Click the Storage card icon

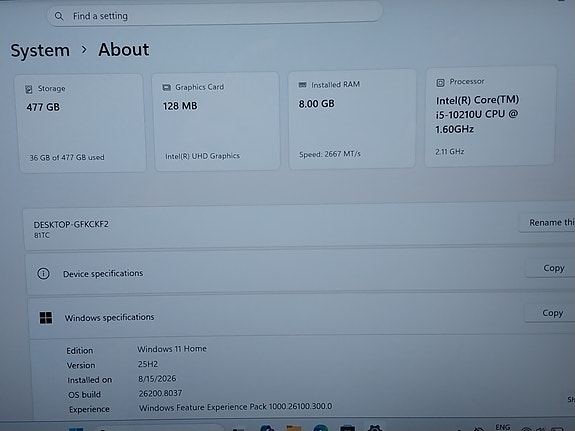[x=29, y=89]
